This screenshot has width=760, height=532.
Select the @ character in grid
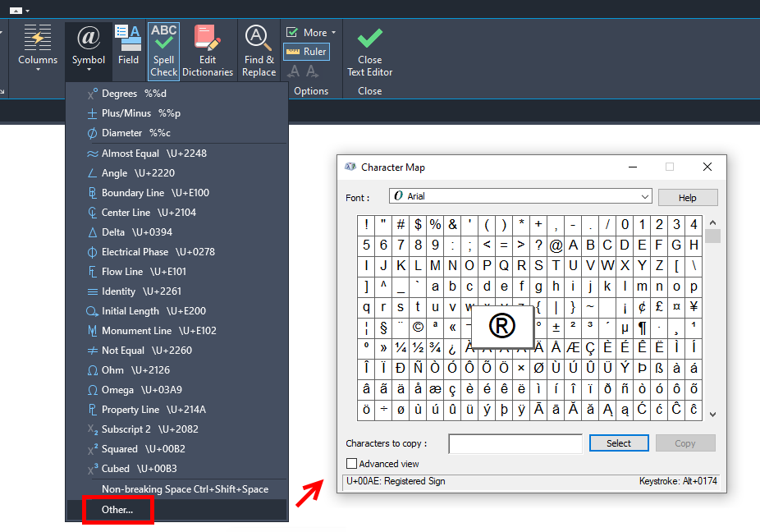[x=556, y=245]
